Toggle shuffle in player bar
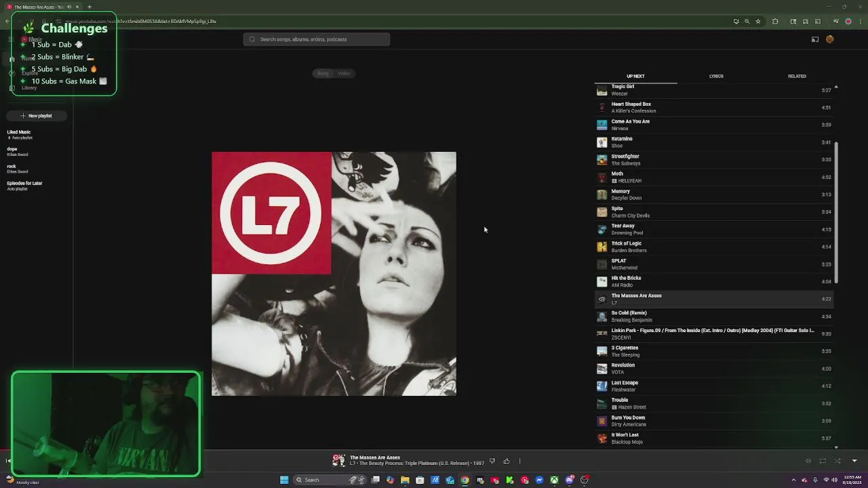The width and height of the screenshot is (868, 488). pyautogui.click(x=837, y=461)
